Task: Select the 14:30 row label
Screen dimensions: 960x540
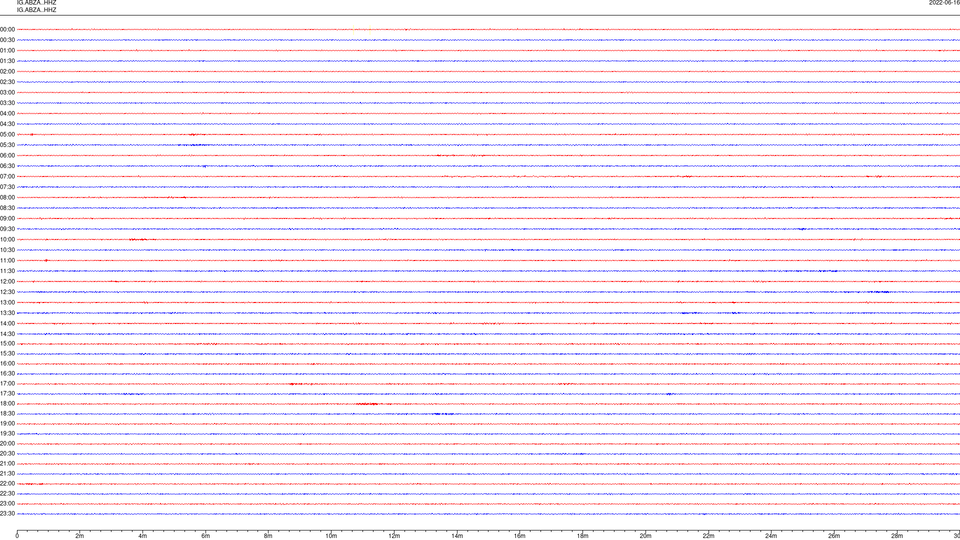Action: click(x=7, y=334)
